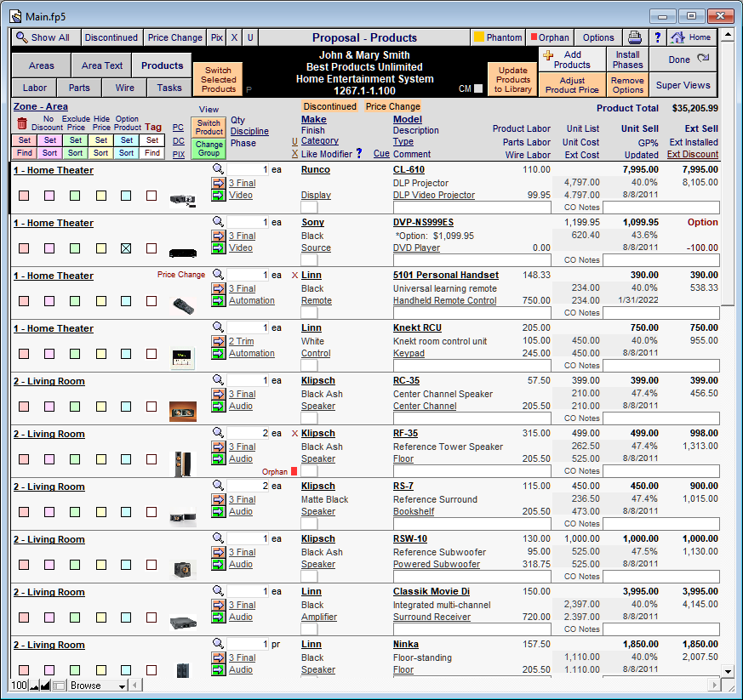This screenshot has height=700, width=743.
Task: Open the Parts tab
Action: 79,88
